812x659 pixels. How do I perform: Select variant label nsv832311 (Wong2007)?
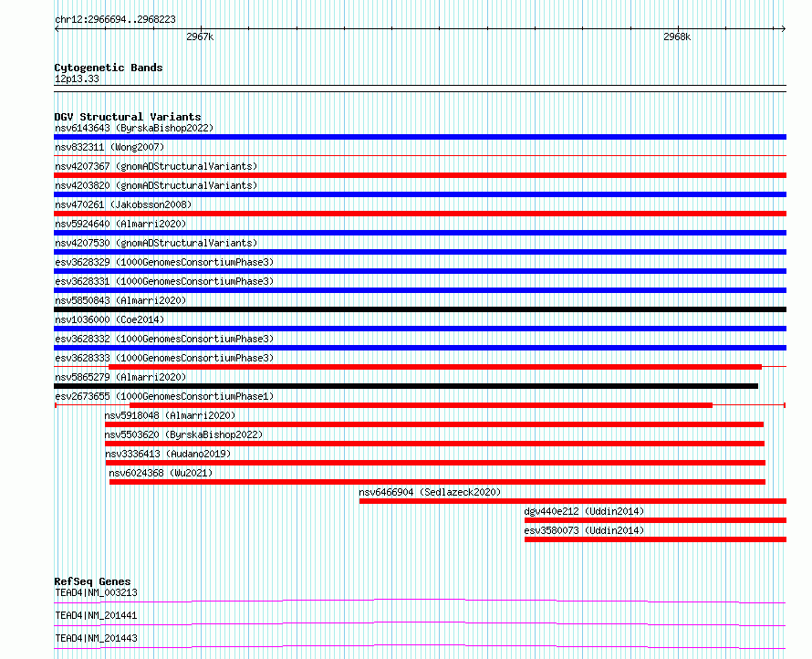(x=109, y=147)
